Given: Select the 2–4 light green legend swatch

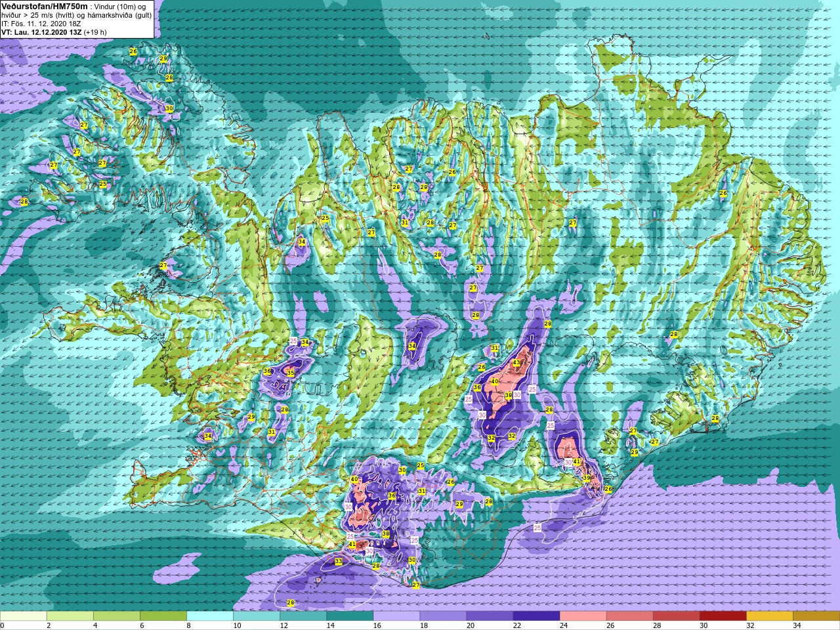Looking at the screenshot, I should point(70,616).
